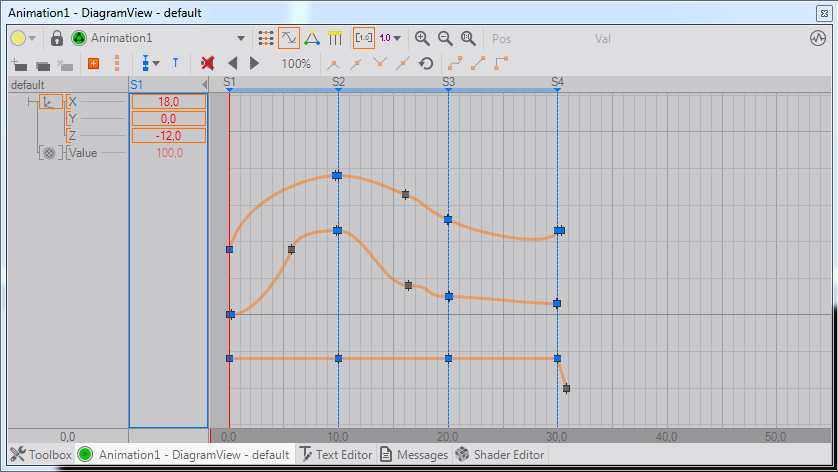Go to the next keyframe arrow

pos(254,63)
